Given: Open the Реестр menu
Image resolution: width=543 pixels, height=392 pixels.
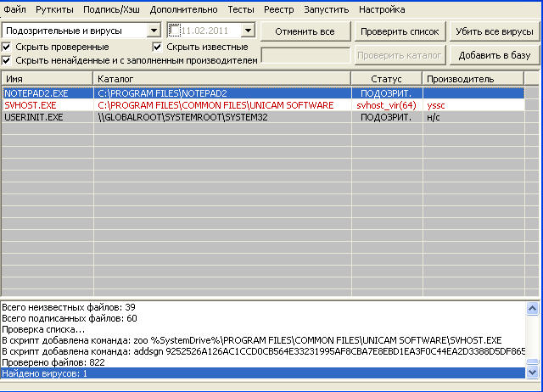Looking at the screenshot, I should click(279, 9).
